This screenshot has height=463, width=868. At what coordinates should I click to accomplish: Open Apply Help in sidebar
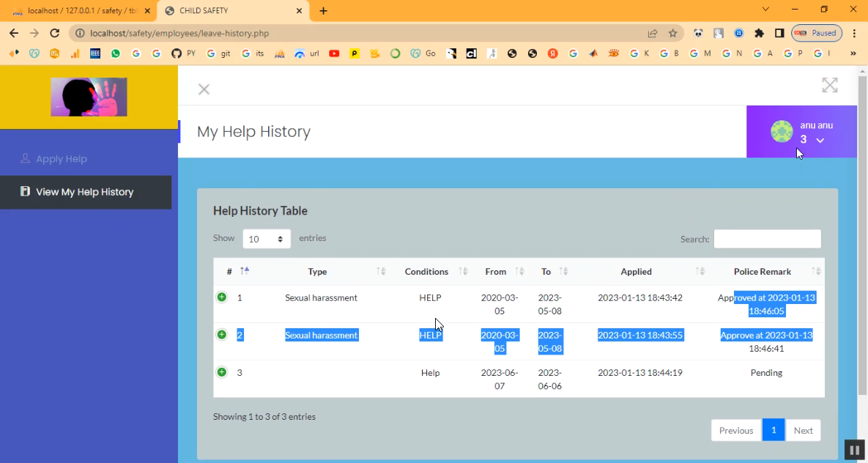click(x=62, y=159)
